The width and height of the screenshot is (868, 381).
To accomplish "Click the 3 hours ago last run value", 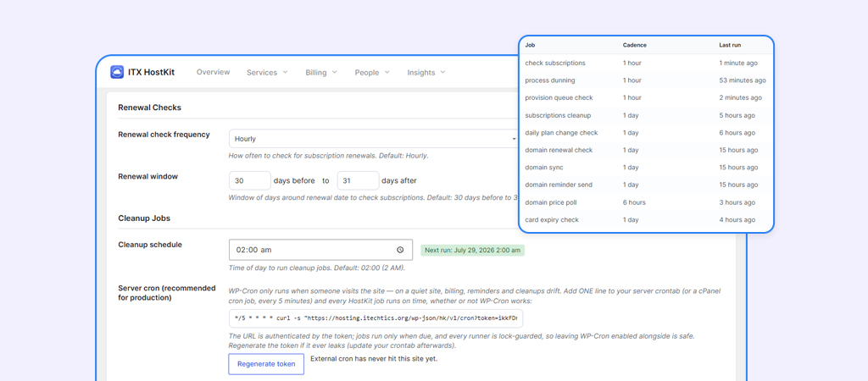I will pos(737,202).
